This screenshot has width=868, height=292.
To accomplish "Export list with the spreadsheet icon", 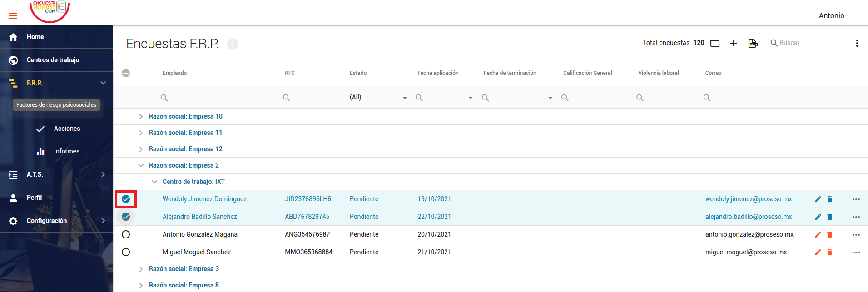I will click(x=753, y=43).
